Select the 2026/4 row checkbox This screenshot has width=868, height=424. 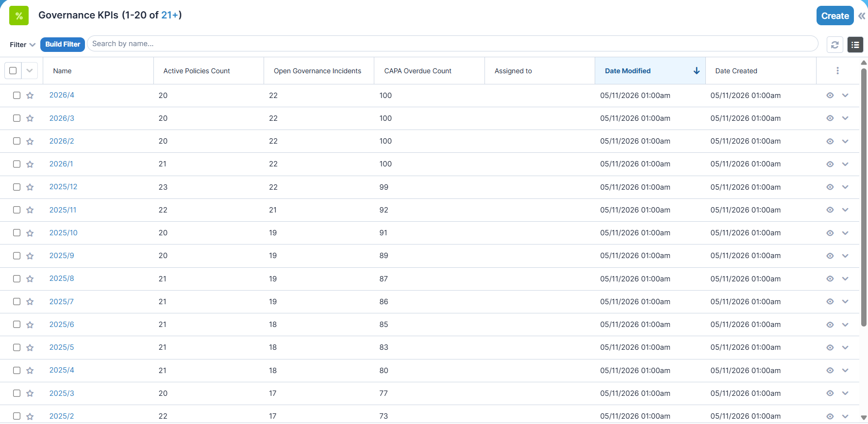pyautogui.click(x=17, y=95)
